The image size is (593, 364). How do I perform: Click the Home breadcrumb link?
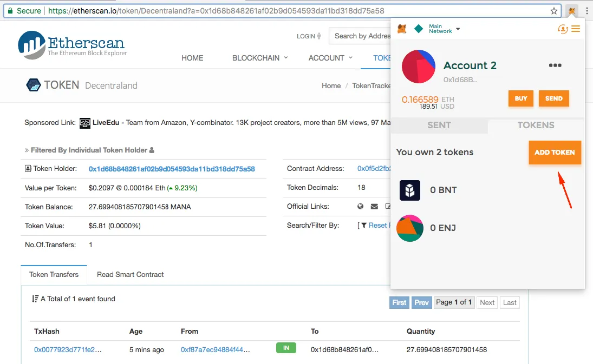click(x=331, y=85)
